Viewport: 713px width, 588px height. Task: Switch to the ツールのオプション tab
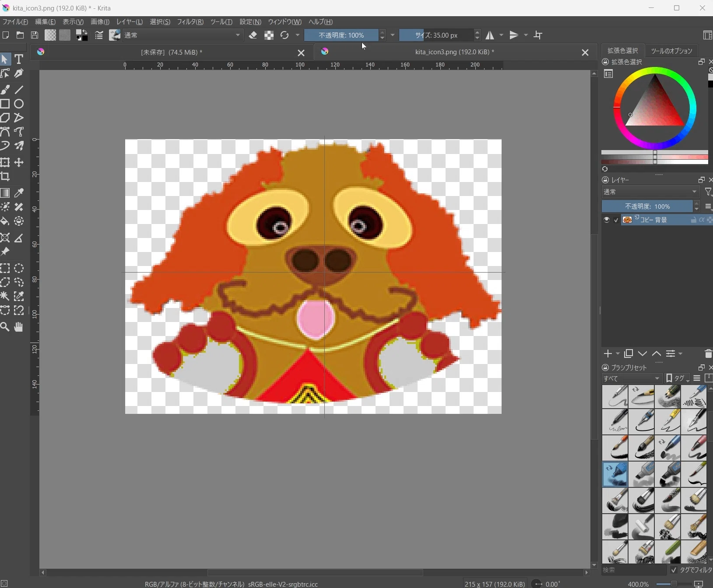coord(671,51)
